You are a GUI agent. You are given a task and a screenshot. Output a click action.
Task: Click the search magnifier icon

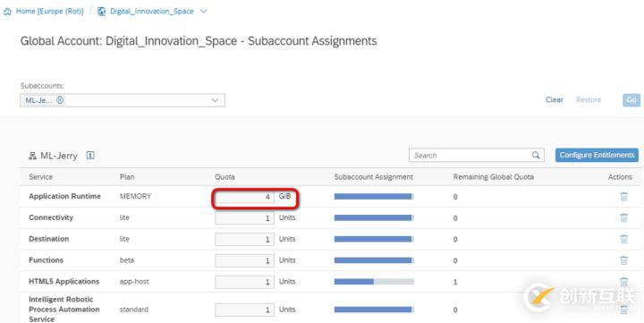coord(536,156)
